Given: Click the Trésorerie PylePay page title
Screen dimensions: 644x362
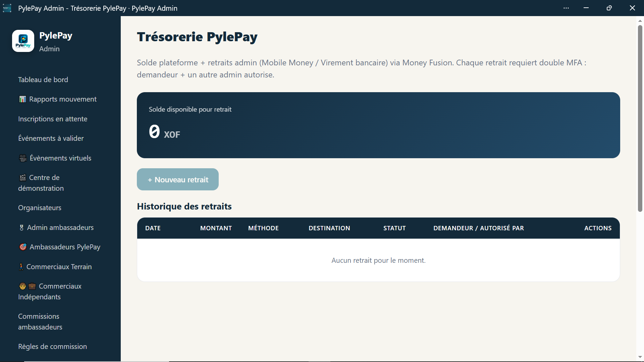Looking at the screenshot, I should tap(197, 37).
